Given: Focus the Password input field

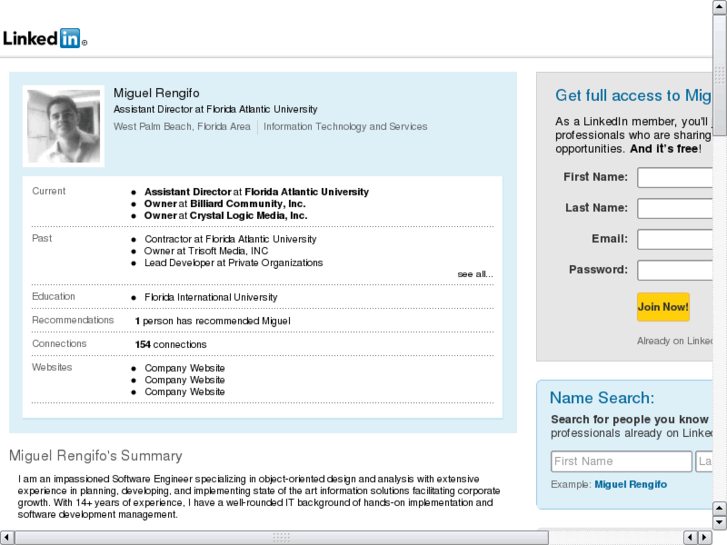Looking at the screenshot, I should click(x=675, y=270).
